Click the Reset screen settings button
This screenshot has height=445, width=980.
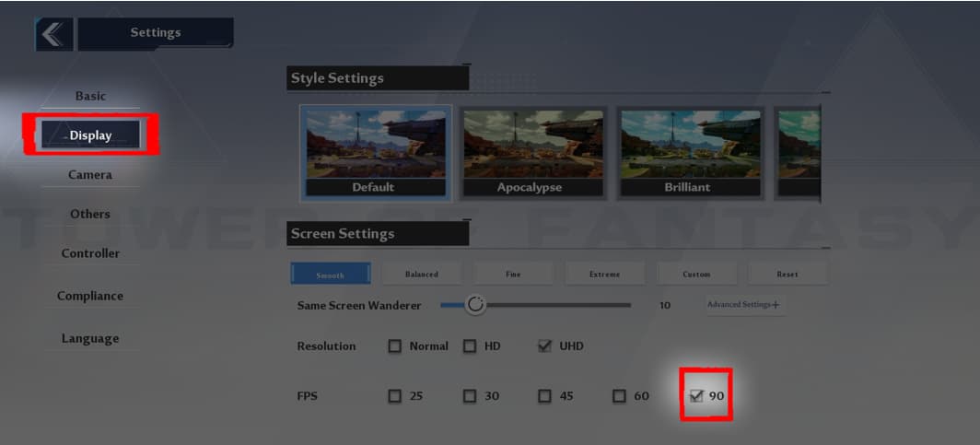788,274
